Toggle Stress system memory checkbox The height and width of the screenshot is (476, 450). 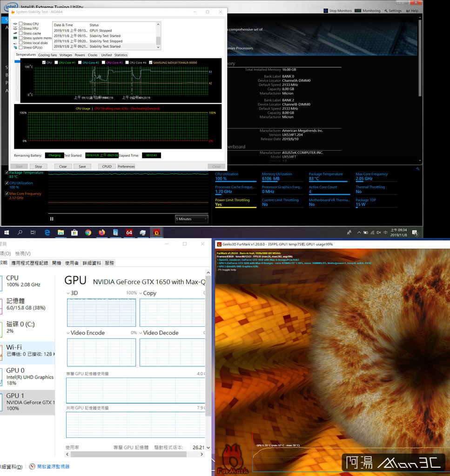point(20,38)
